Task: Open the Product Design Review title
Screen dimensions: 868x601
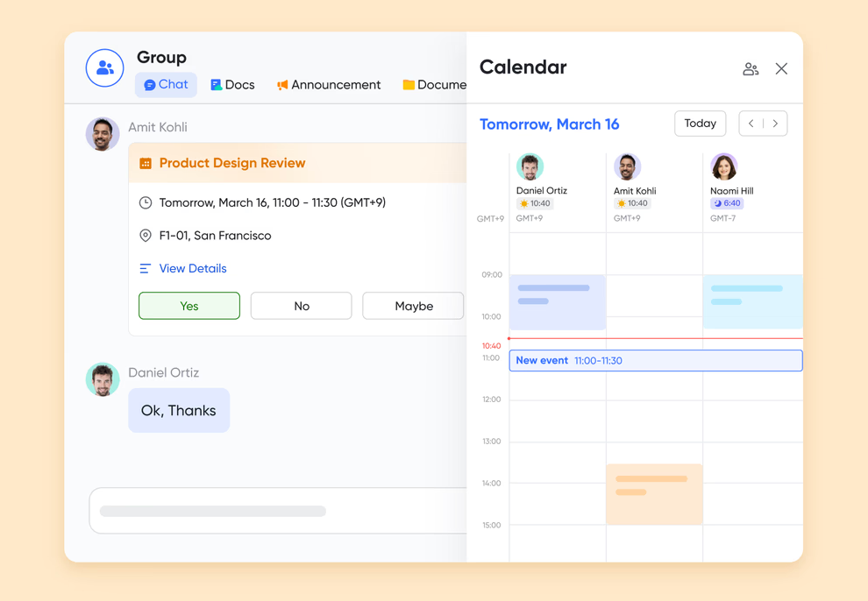Action: point(232,163)
